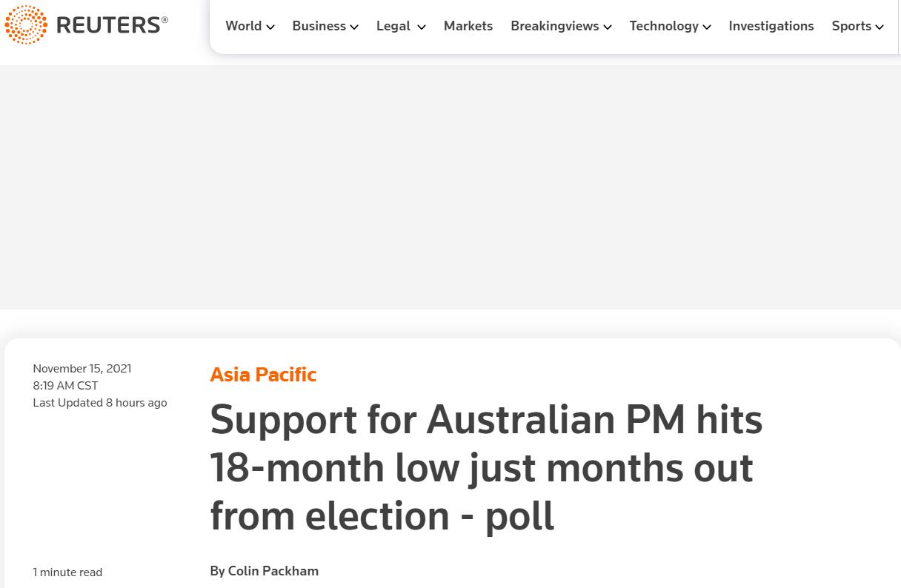901x588 pixels.
Task: Click the Australian PM article headline
Action: pyautogui.click(x=486, y=467)
